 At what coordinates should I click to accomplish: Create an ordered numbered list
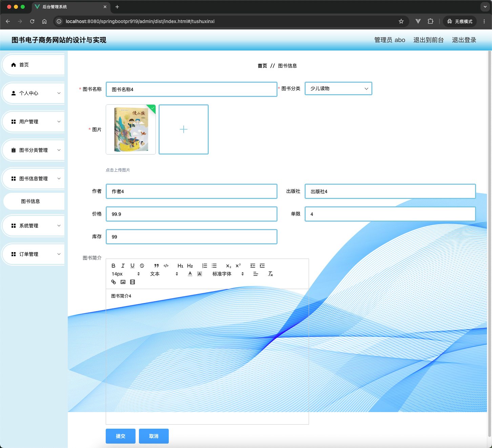click(205, 266)
